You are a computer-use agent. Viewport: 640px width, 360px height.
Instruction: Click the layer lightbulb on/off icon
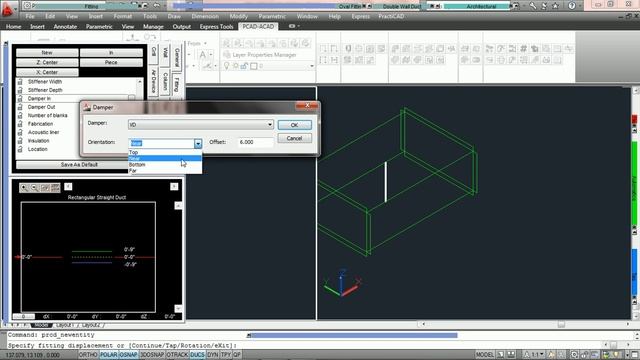[x=227, y=66]
